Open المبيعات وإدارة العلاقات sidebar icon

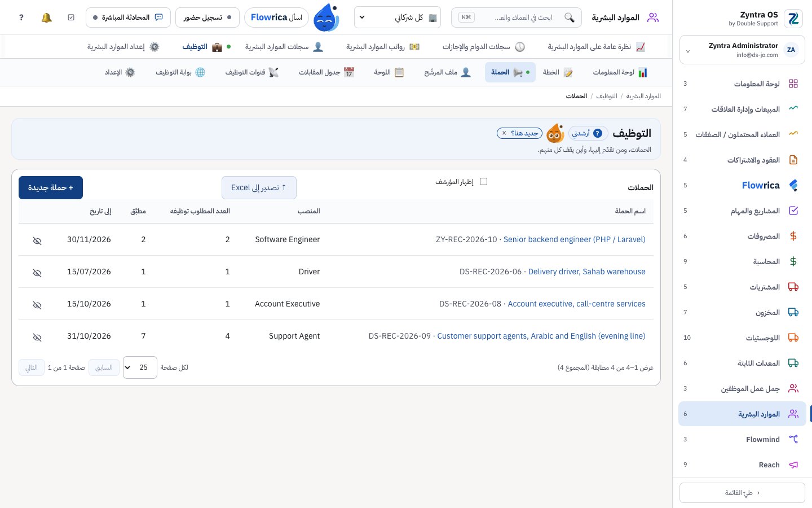coord(793,109)
